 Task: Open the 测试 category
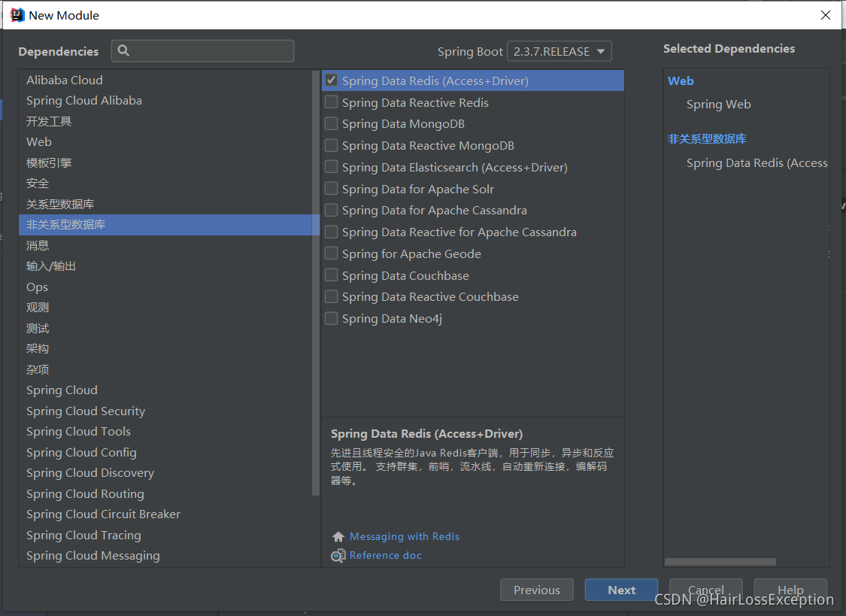165,328
